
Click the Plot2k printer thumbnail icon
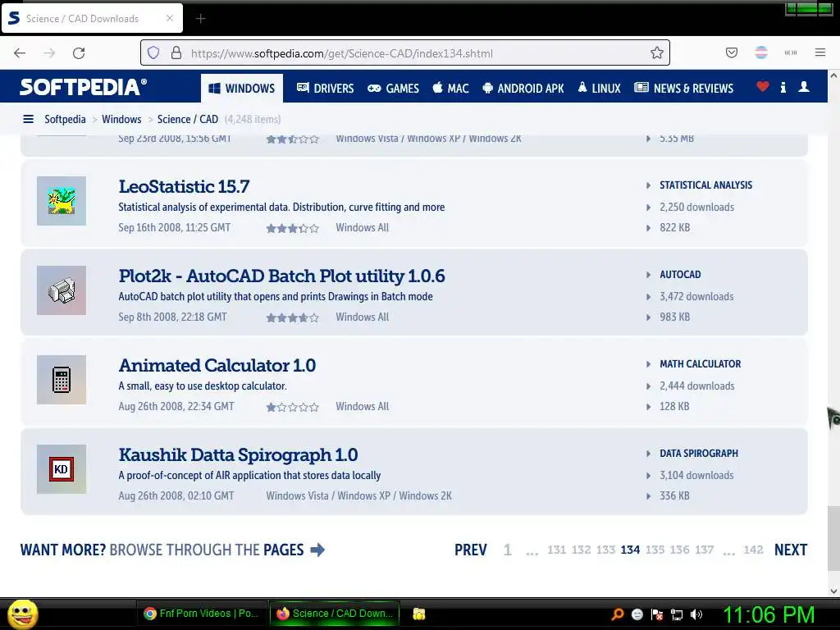pyautogui.click(x=62, y=290)
